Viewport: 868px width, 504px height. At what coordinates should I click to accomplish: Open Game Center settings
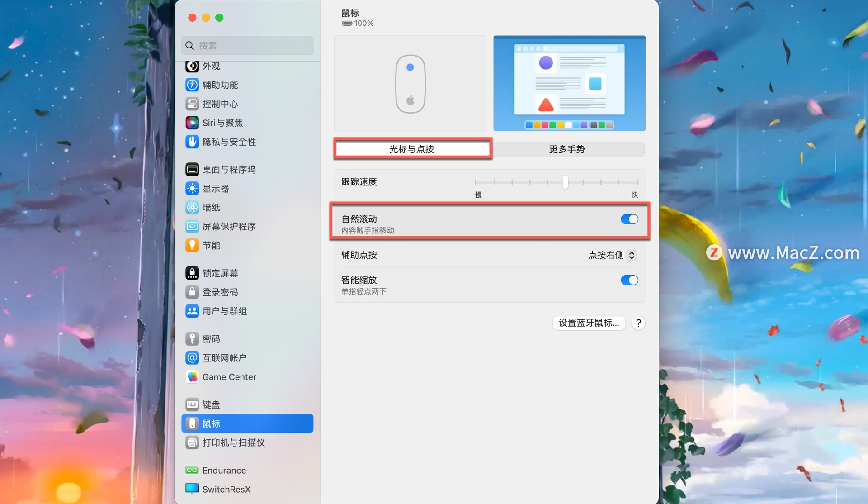[192, 376]
